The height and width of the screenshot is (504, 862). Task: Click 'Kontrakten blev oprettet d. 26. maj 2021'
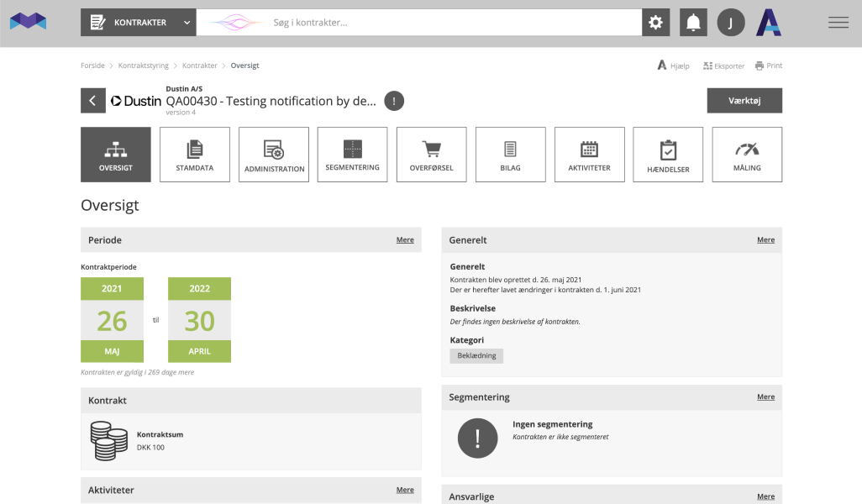tap(516, 280)
